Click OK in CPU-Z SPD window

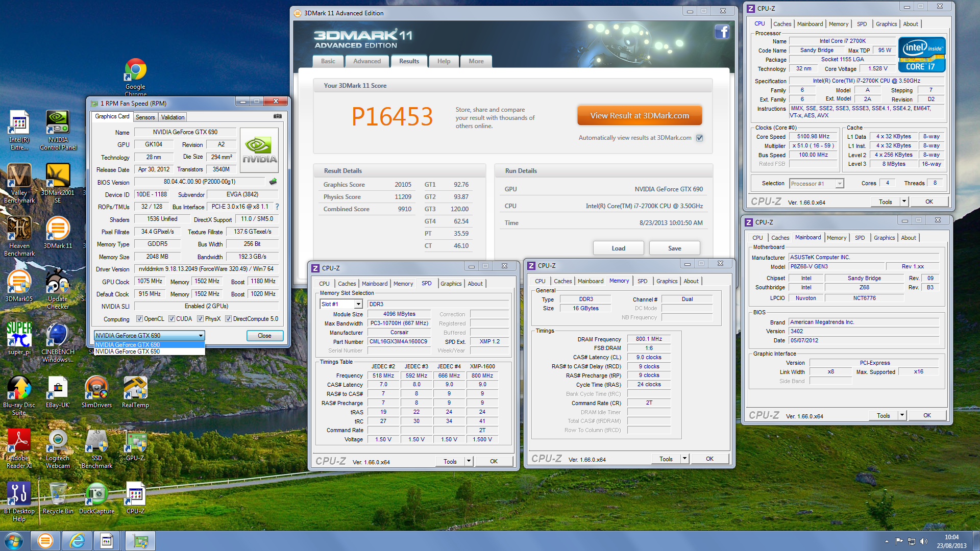494,461
